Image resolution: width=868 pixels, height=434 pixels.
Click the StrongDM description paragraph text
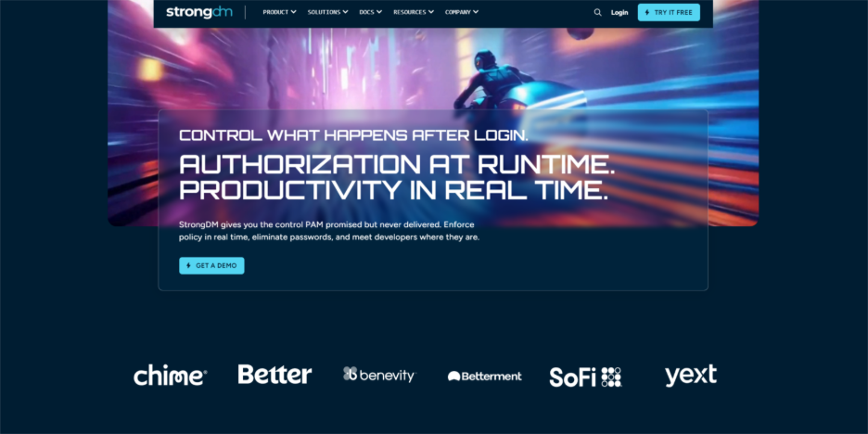[x=329, y=231]
